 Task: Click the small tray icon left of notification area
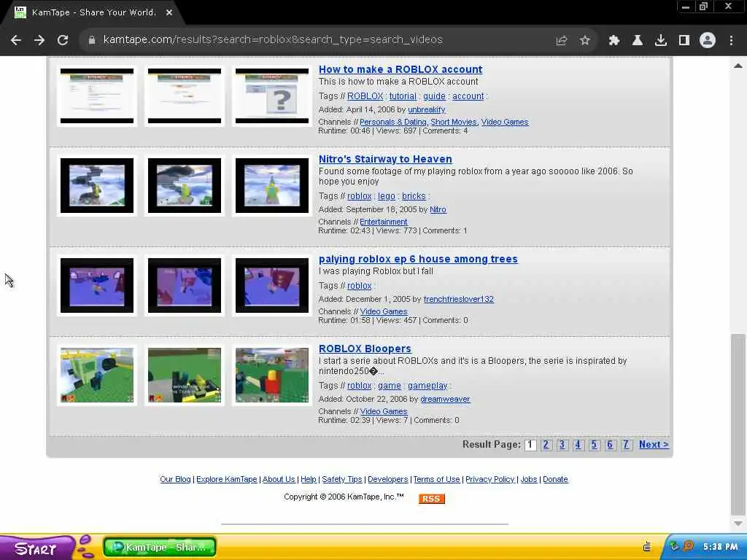pos(647,547)
